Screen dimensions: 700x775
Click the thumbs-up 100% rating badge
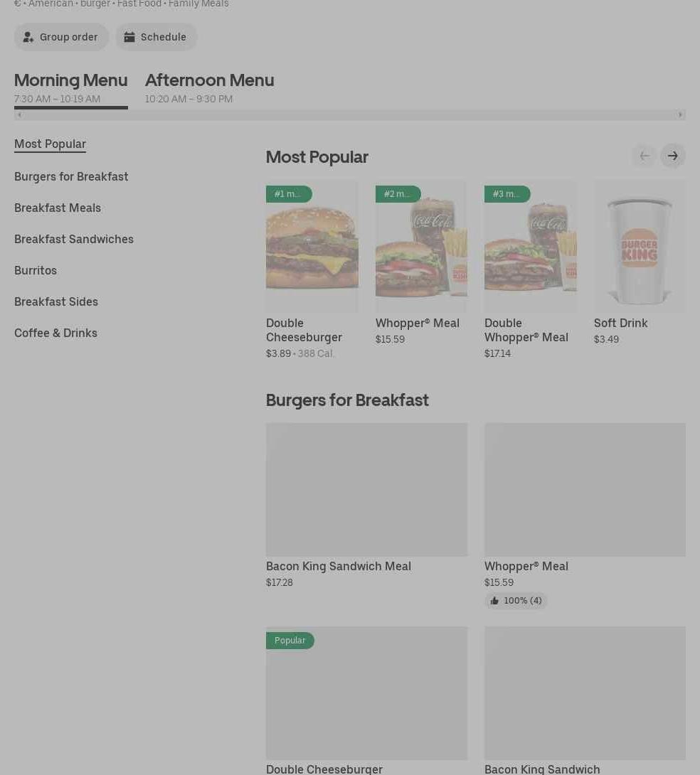[x=516, y=601]
